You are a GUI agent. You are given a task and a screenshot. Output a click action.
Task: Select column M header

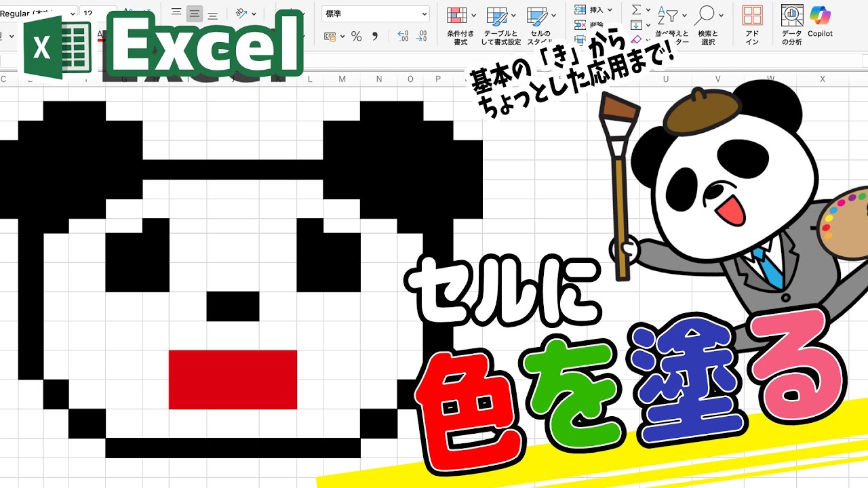coord(342,79)
